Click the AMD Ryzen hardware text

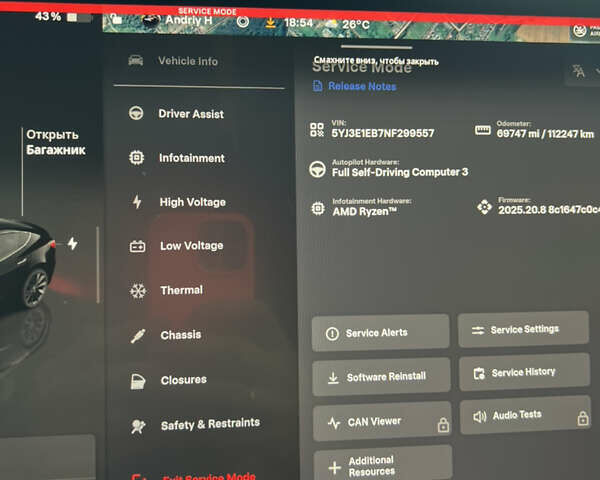pos(364,211)
